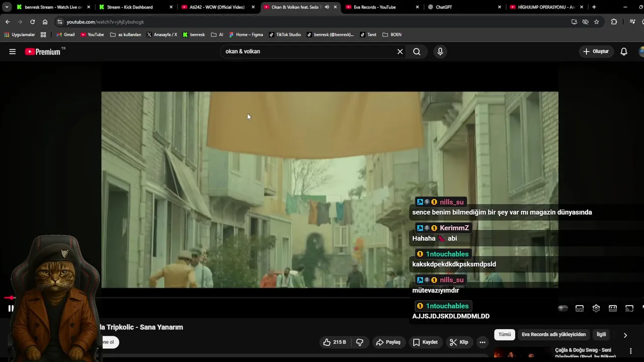
Task: Go to the browser home page
Action: [45, 22]
